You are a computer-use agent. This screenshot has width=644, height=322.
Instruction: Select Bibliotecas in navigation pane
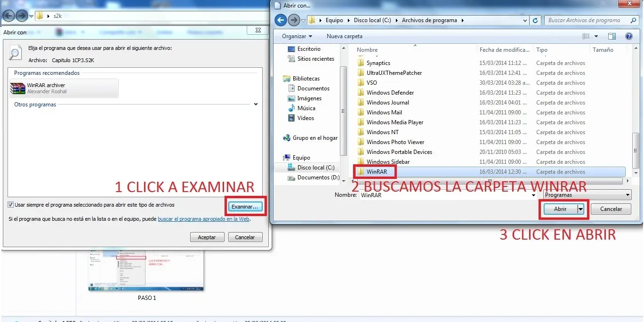306,79
